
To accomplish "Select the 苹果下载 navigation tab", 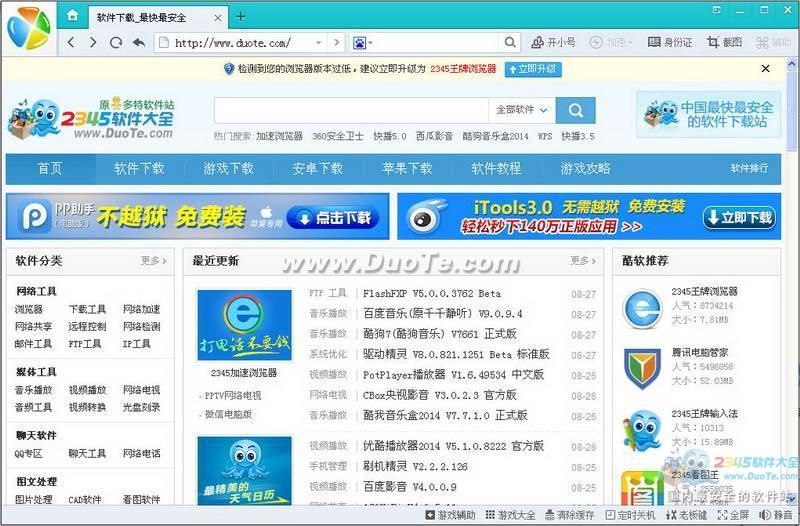I will [x=407, y=168].
